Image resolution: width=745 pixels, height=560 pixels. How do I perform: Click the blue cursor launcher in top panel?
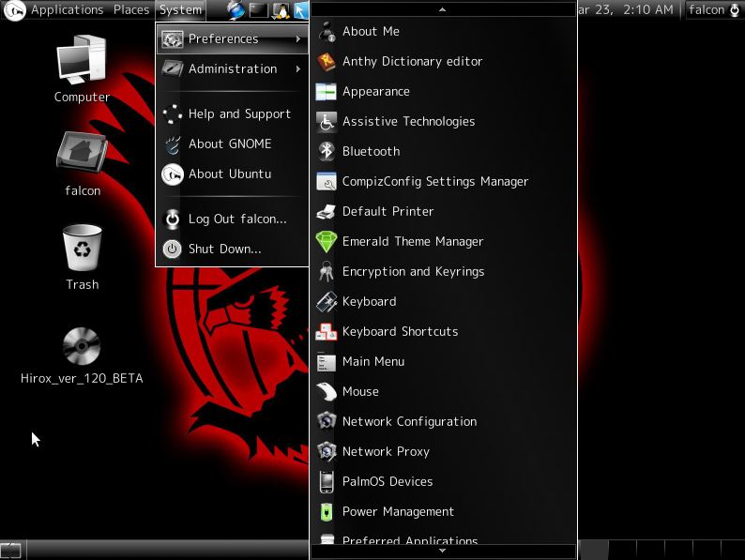(x=301, y=10)
